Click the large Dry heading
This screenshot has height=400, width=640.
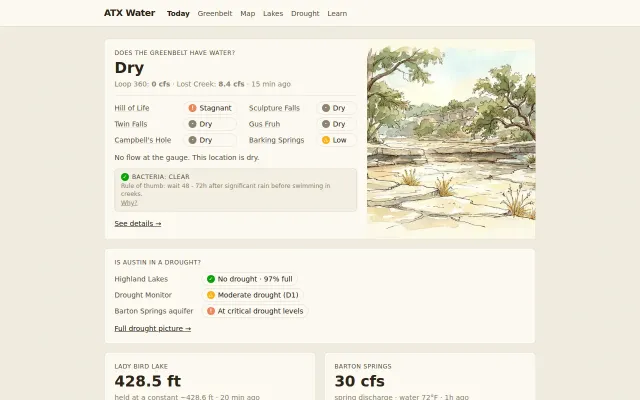coord(129,68)
